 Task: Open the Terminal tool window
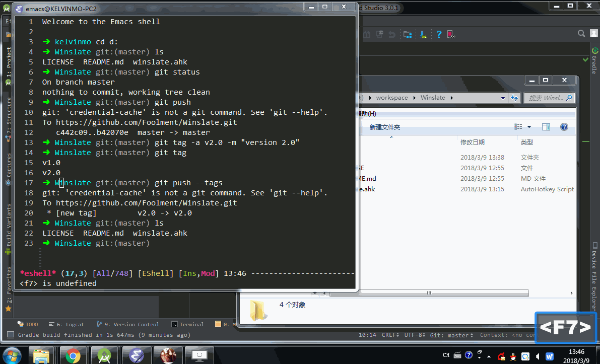tap(187, 324)
